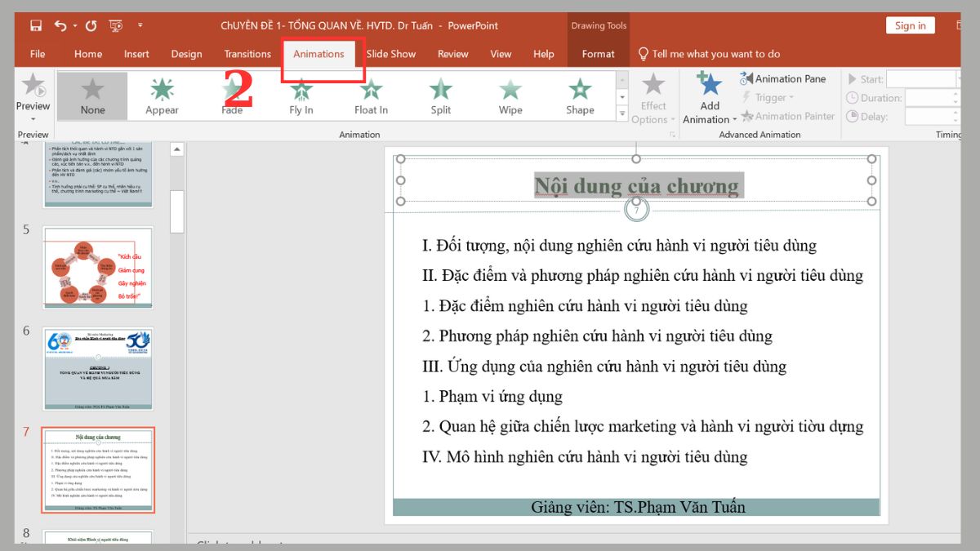Viewport: 980px width, 551px height.
Task: Remove animation by selecting None
Action: click(91, 94)
